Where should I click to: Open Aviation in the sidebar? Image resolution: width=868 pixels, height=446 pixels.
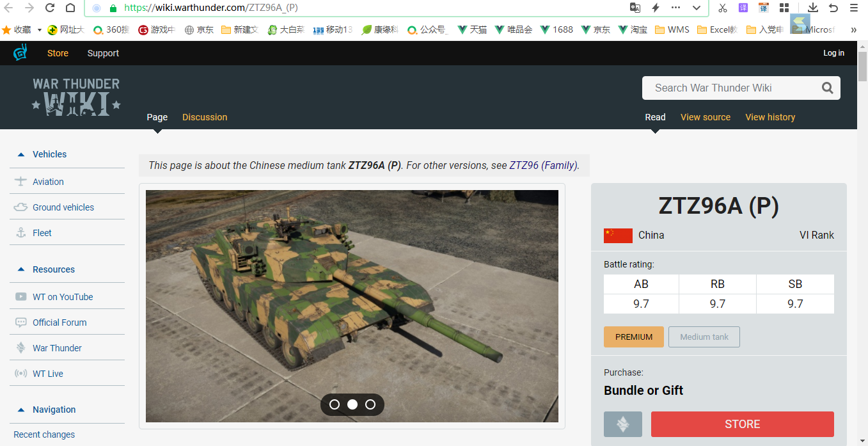(48, 182)
